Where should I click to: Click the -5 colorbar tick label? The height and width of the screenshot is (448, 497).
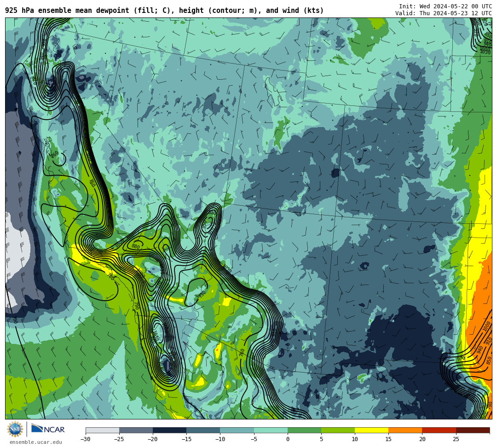[x=254, y=439]
